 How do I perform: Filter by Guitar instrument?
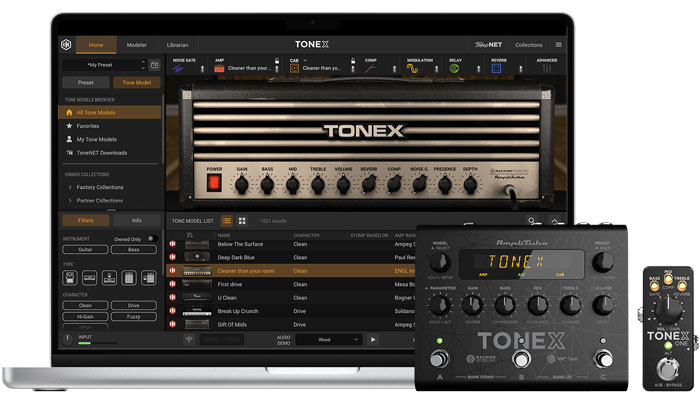pyautogui.click(x=85, y=249)
